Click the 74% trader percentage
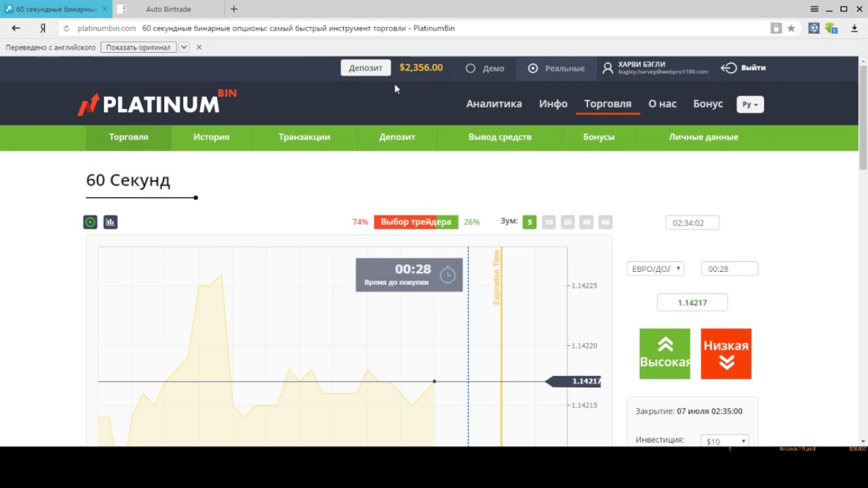 click(x=360, y=222)
